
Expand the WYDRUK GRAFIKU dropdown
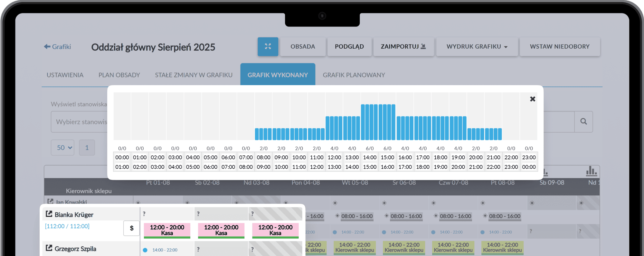477,46
